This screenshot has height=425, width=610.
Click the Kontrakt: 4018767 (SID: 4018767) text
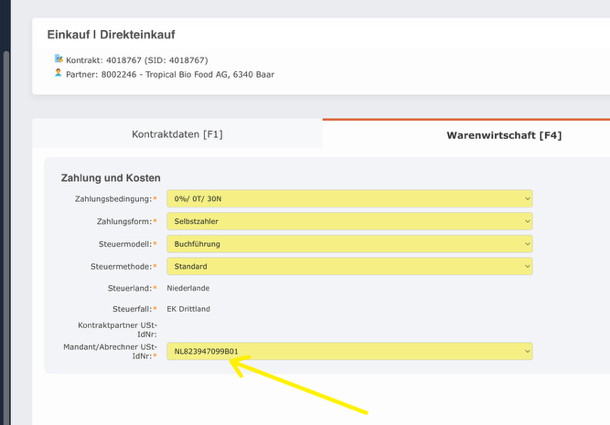click(x=137, y=60)
